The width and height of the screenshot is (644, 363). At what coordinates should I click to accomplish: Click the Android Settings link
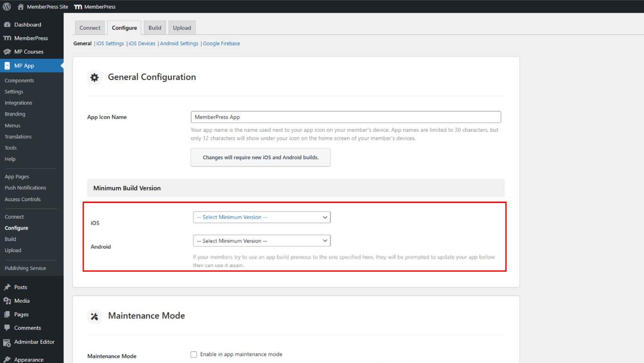(x=179, y=43)
